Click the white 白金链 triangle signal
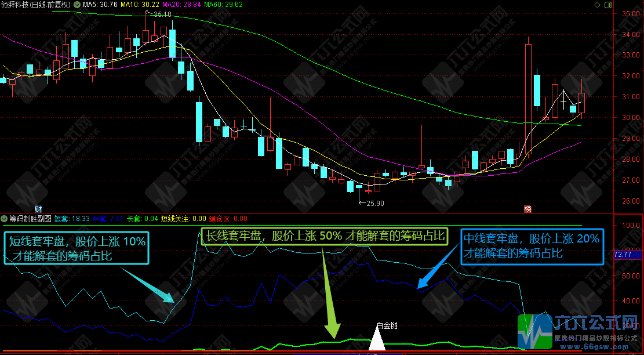The image size is (644, 355). (x=378, y=340)
